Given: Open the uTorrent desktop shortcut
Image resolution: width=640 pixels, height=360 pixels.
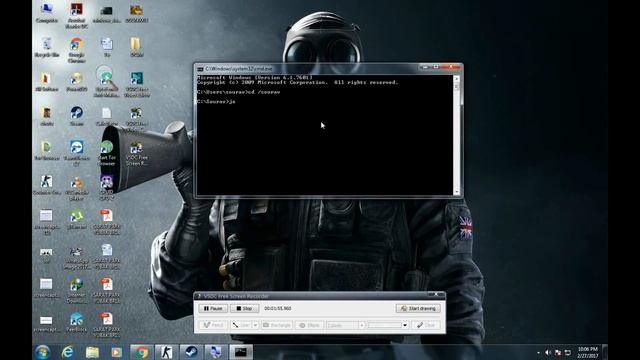Looking at the screenshot, I should (76, 220).
